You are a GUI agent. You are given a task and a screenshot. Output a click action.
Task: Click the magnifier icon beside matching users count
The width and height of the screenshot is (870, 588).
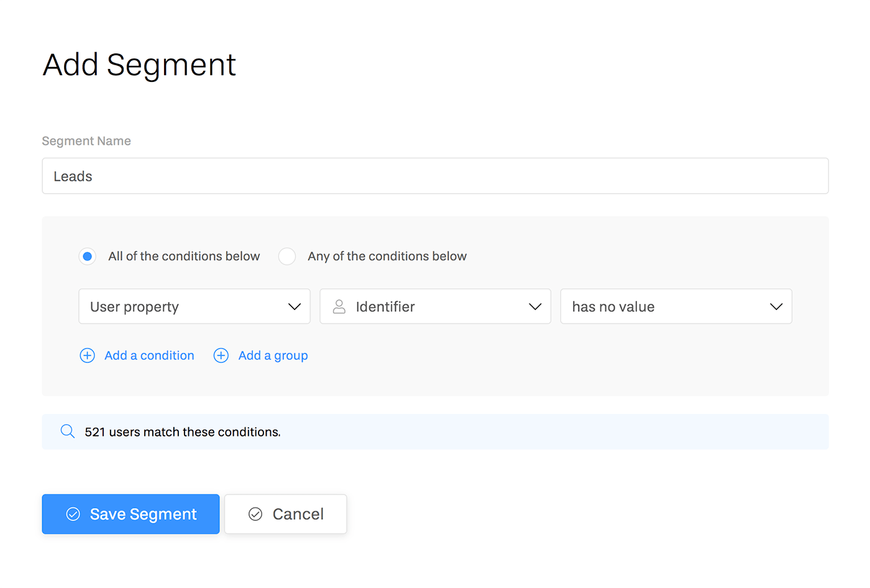click(x=67, y=432)
